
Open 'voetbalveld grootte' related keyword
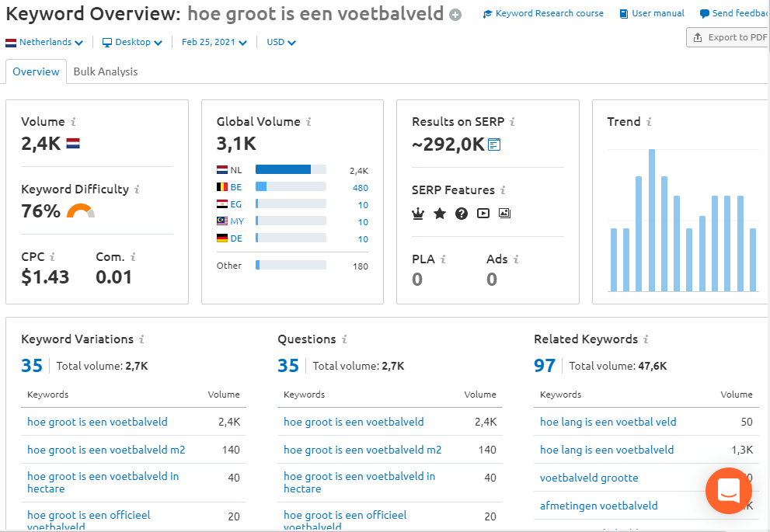pyautogui.click(x=589, y=478)
